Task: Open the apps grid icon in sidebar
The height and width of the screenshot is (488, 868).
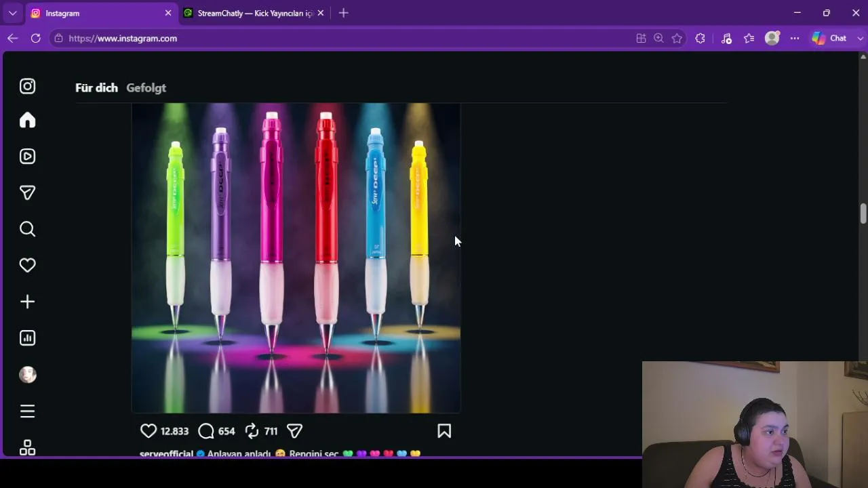Action: 27,447
